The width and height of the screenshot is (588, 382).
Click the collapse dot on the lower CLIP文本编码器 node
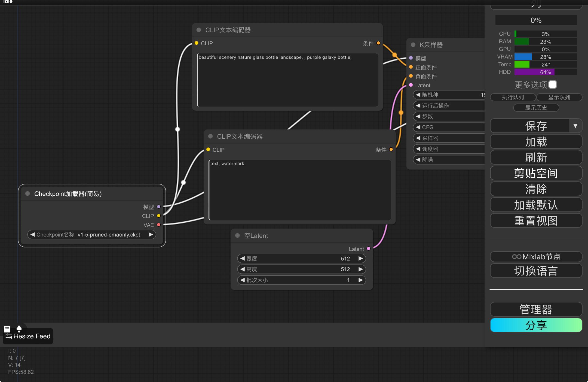pyautogui.click(x=210, y=136)
